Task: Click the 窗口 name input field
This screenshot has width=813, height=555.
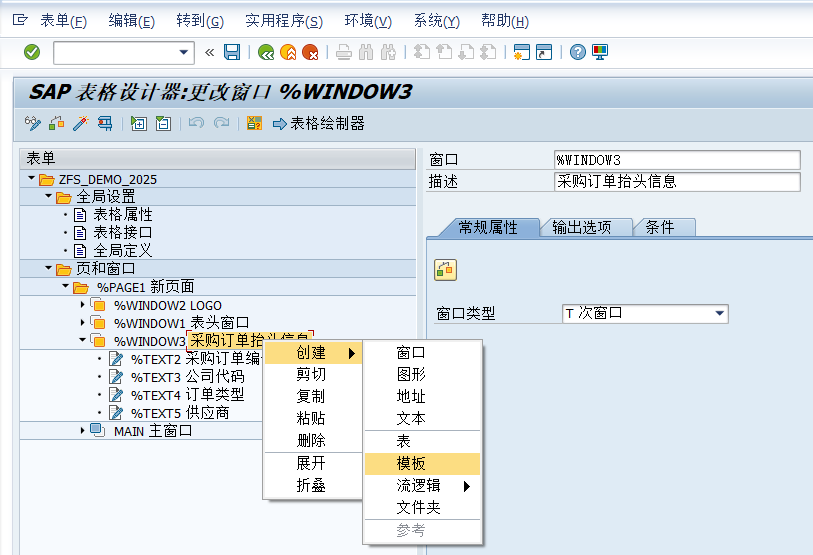Action: tap(677, 160)
